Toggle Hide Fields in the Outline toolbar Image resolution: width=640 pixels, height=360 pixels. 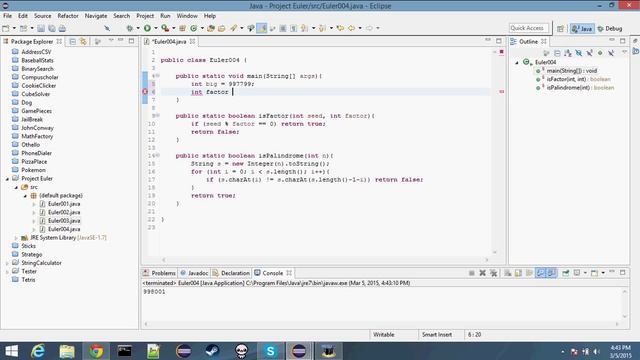(579, 53)
